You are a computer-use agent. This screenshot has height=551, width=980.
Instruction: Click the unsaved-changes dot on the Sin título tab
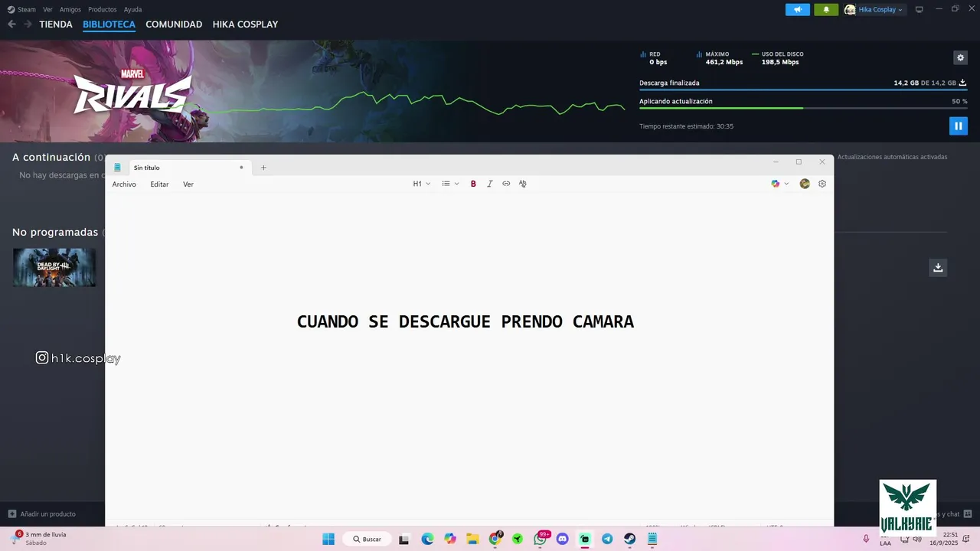241,168
